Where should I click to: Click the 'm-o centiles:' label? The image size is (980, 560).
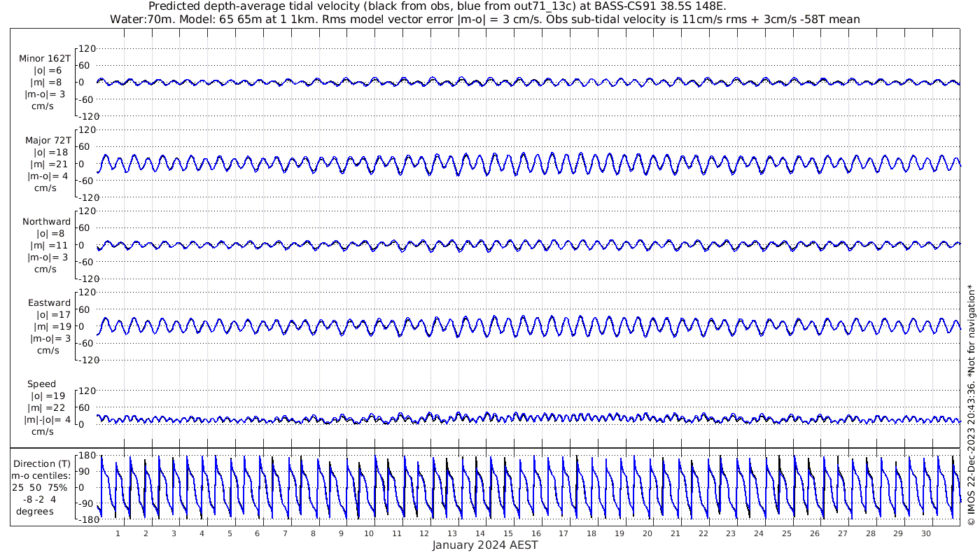(42, 475)
